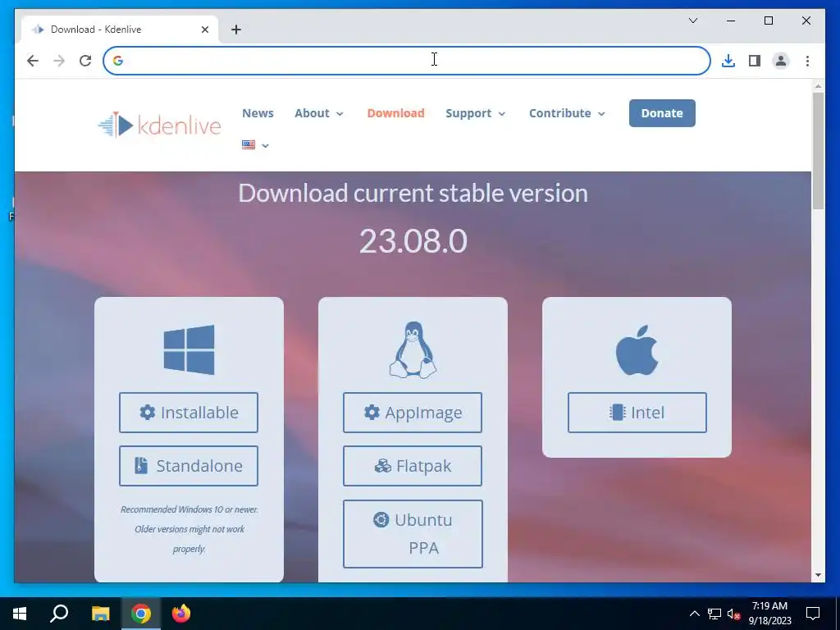
Task: Open tab search chevron in title bar
Action: (x=692, y=21)
